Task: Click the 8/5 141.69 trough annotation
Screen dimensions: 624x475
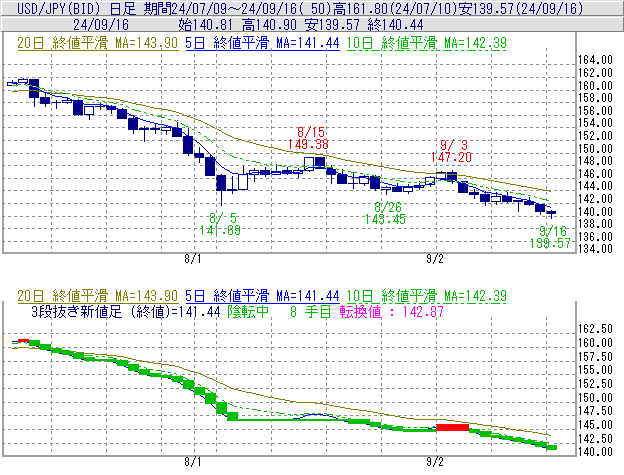Action: click(x=220, y=224)
